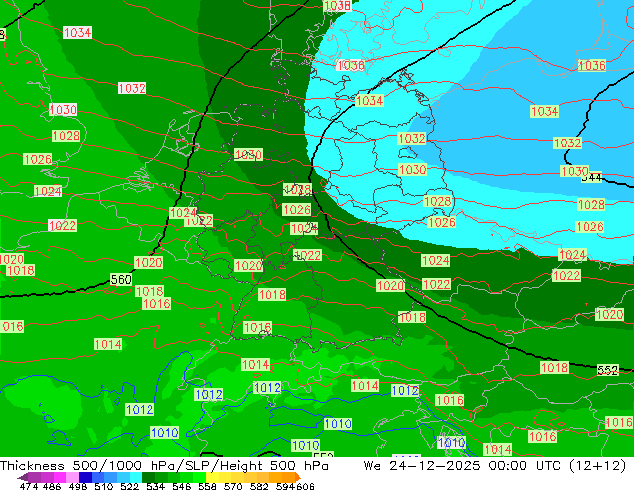Image resolution: width=634 pixels, height=490 pixels.
Task: Click the "544" height contour label
Action: 592,177
